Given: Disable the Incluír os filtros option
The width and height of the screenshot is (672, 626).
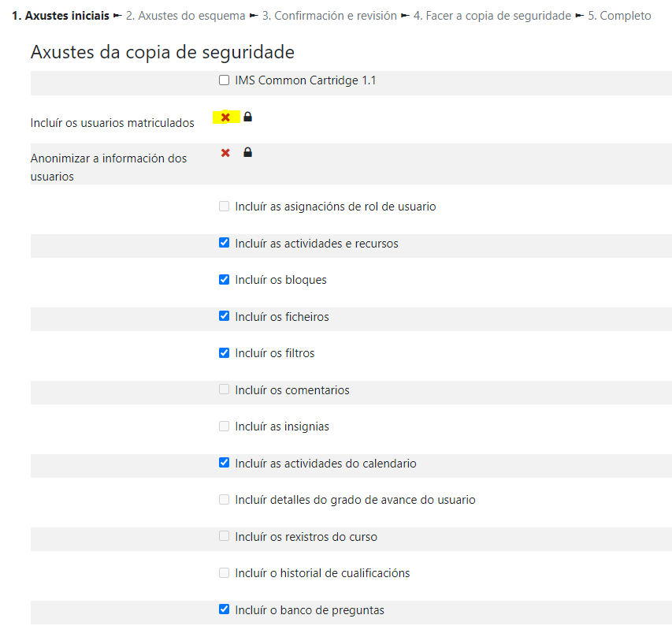Looking at the screenshot, I should [225, 353].
